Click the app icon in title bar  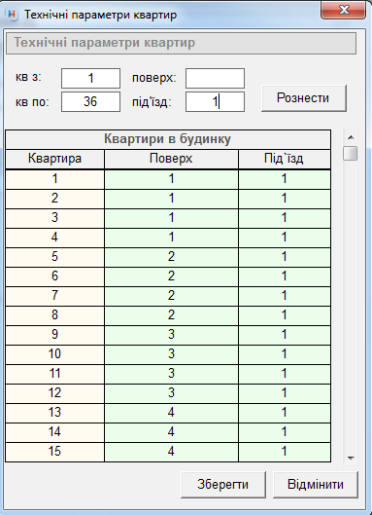pyautogui.click(x=12, y=14)
